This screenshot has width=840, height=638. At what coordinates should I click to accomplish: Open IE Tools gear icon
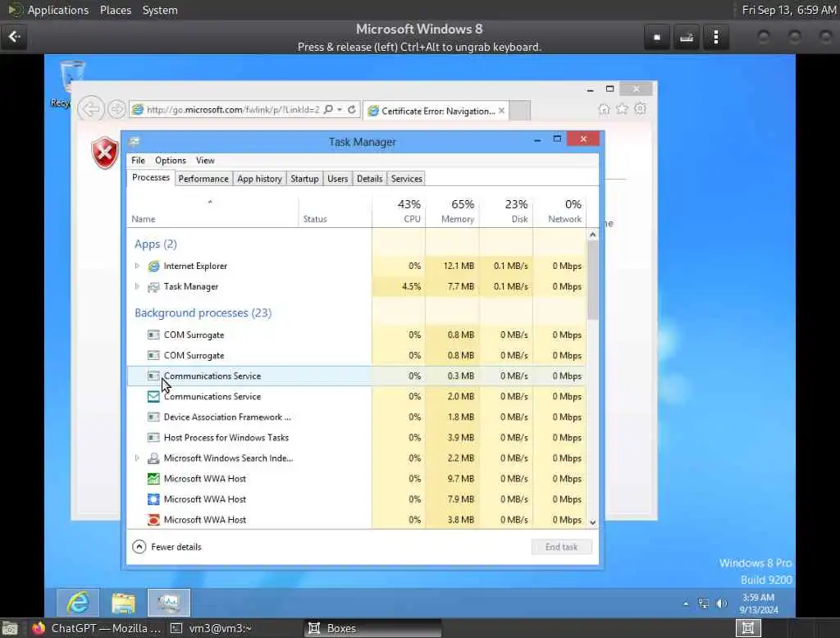coord(640,109)
